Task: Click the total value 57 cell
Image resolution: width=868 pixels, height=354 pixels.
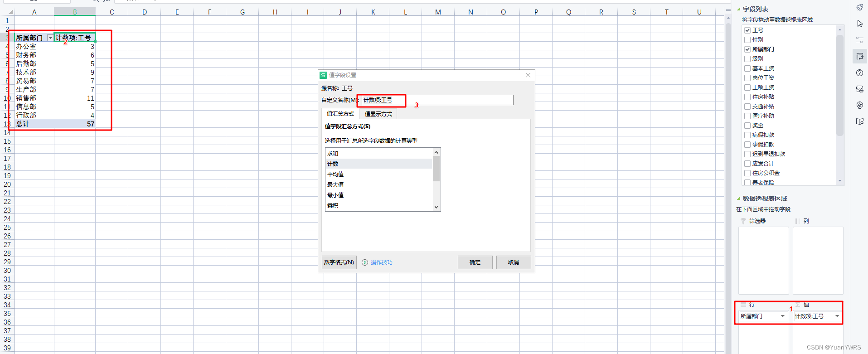Action: (x=75, y=124)
